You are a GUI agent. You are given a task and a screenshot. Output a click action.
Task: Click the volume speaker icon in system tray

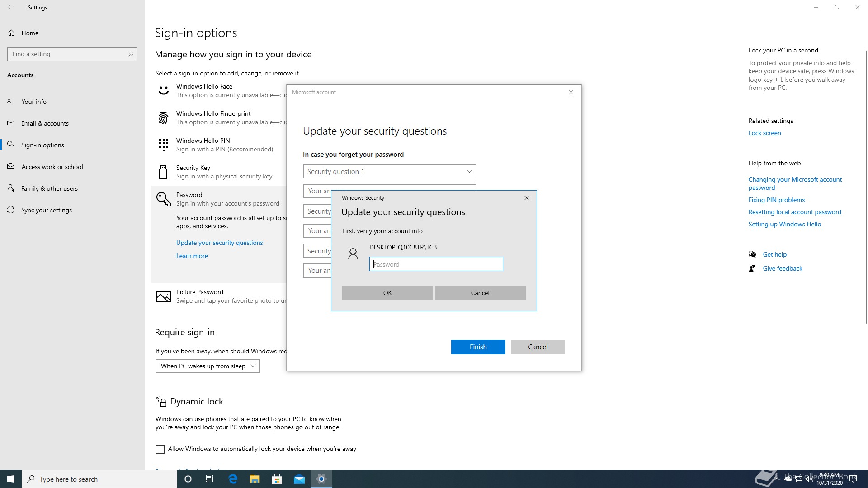pyautogui.click(x=809, y=479)
